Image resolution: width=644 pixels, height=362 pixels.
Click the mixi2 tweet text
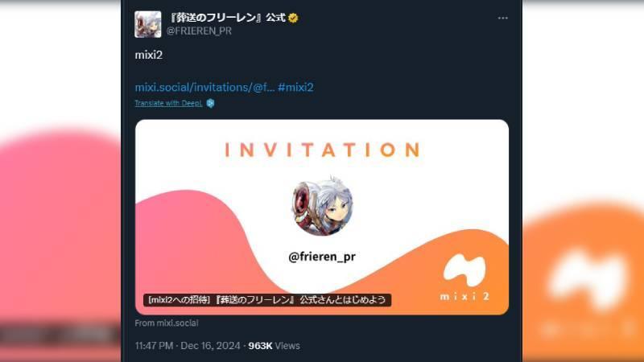coord(149,55)
